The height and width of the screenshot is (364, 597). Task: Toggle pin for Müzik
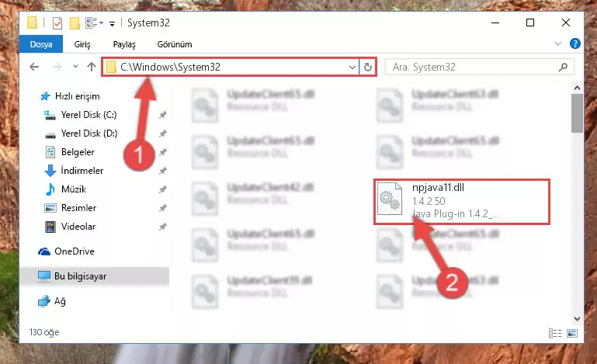tap(162, 189)
